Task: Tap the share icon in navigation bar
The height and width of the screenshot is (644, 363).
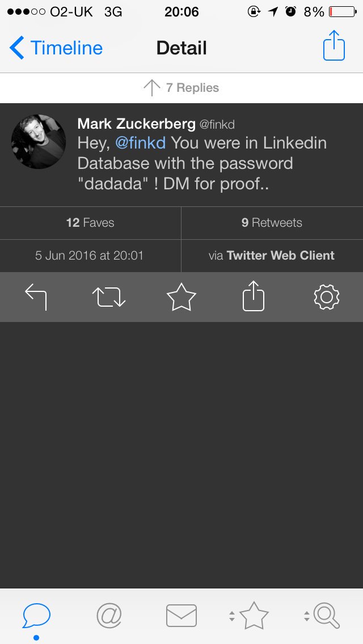Action: click(334, 46)
